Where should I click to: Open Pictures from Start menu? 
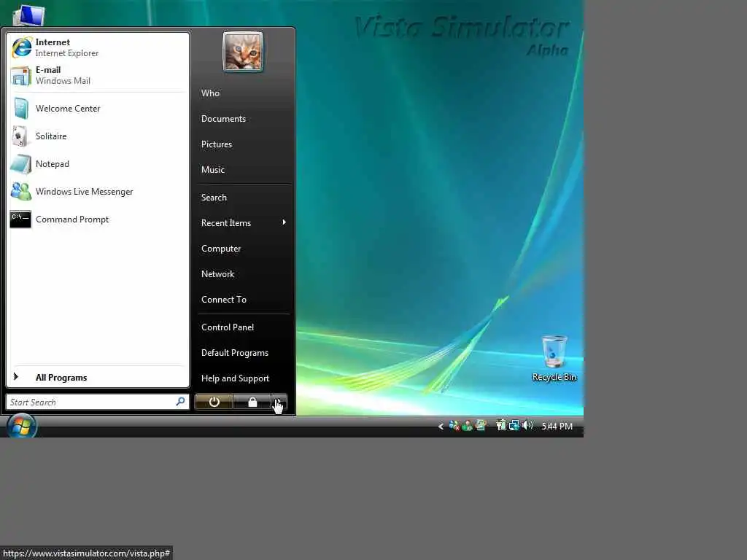coord(217,144)
